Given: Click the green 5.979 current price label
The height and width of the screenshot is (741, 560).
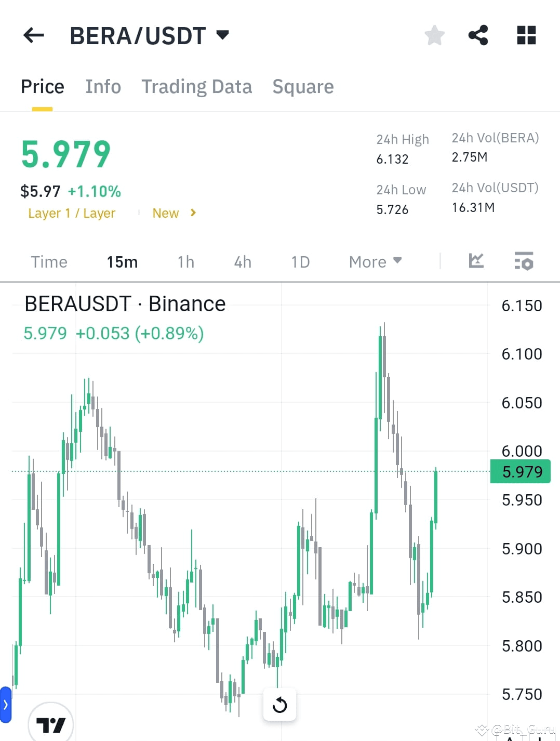Looking at the screenshot, I should [520, 471].
